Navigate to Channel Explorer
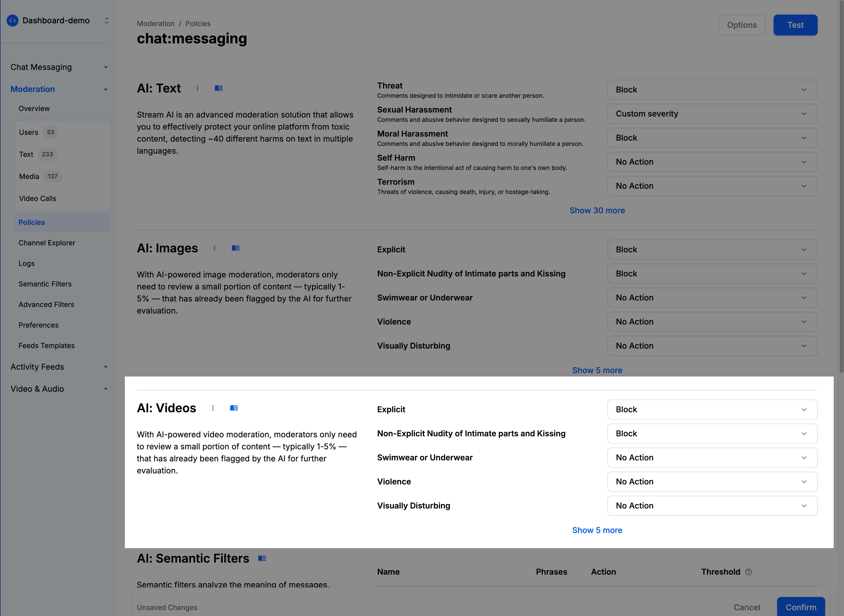The image size is (844, 616). pyautogui.click(x=47, y=243)
